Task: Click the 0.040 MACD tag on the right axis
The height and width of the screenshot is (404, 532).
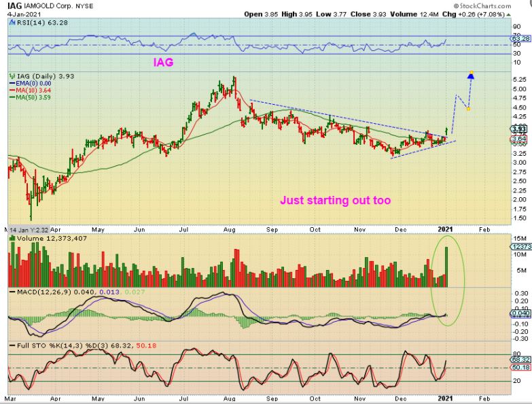Action: coord(520,313)
